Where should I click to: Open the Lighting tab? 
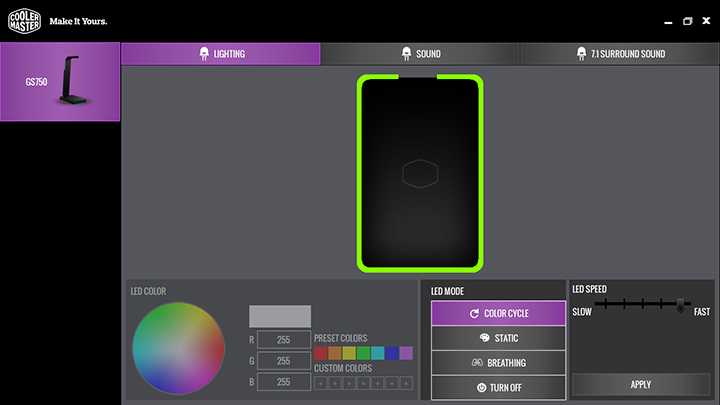point(221,54)
